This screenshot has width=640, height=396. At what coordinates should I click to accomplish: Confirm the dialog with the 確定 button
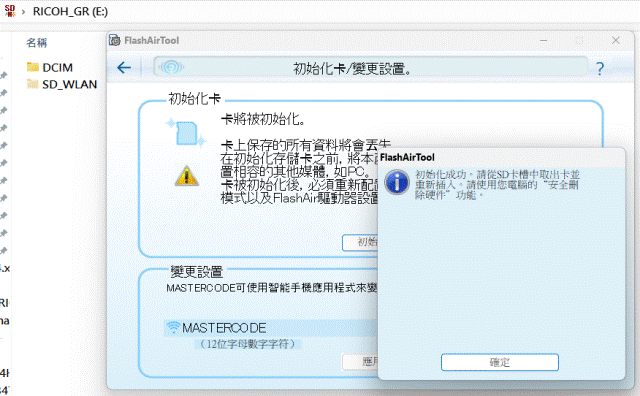coord(500,362)
